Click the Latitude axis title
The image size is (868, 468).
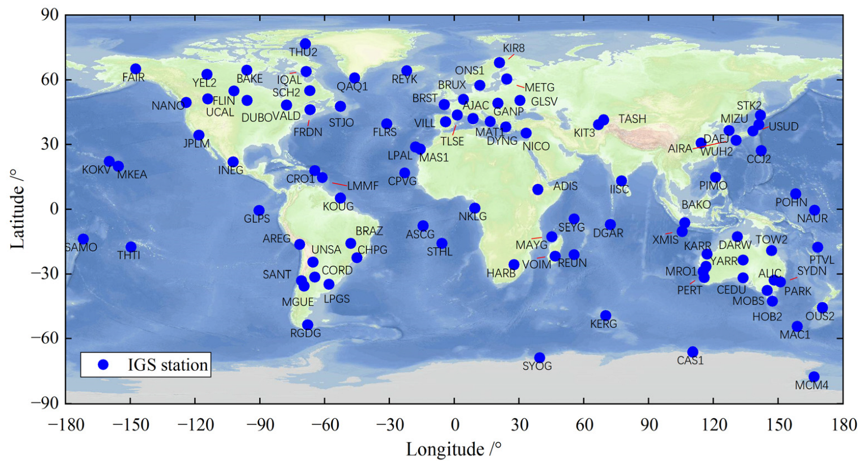point(18,208)
